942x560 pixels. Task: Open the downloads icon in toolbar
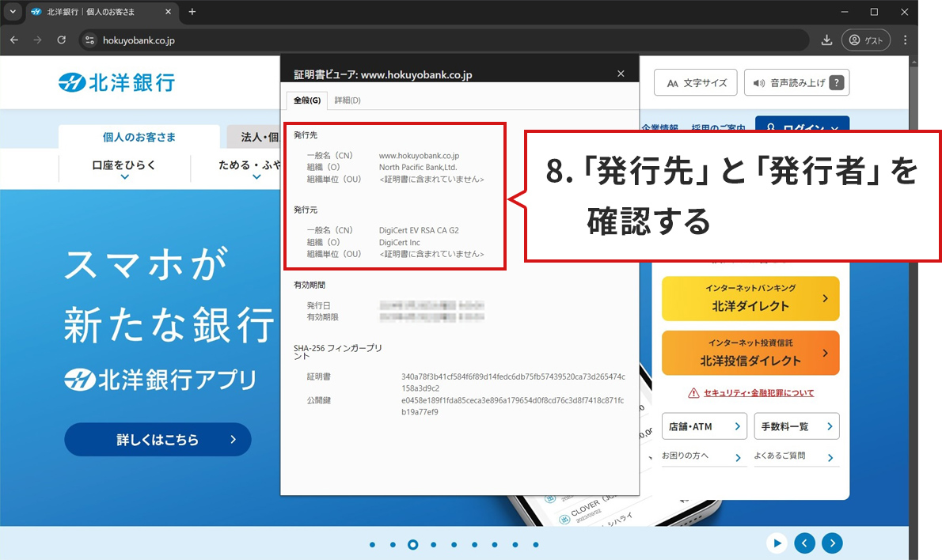pos(826,40)
